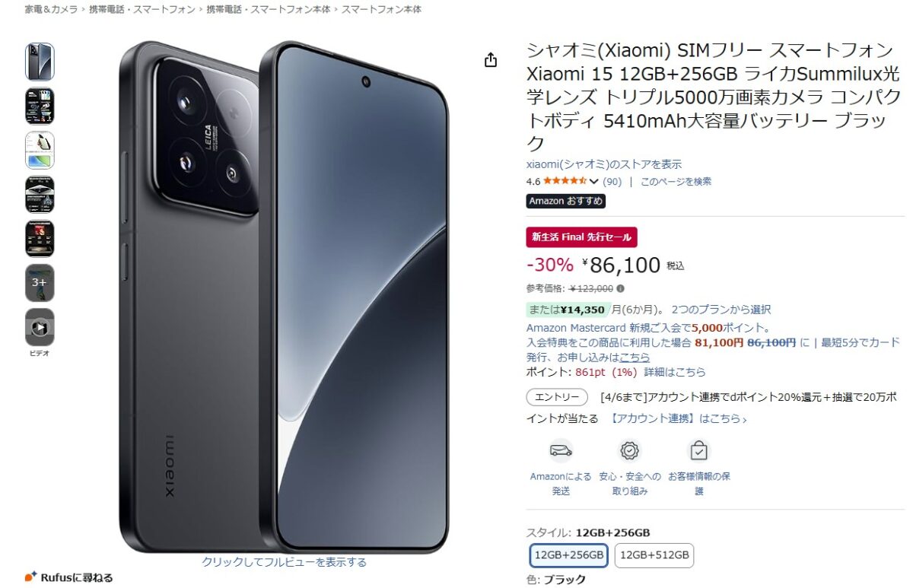Click the お客様情報の保護 bag icon
Screen dimensions: 913x588
coord(698,450)
